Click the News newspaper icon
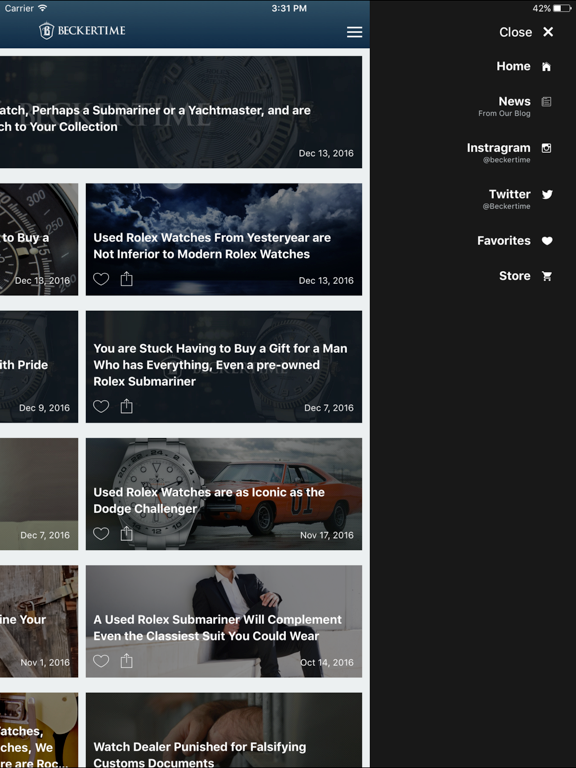The width and height of the screenshot is (576, 768). point(546,101)
